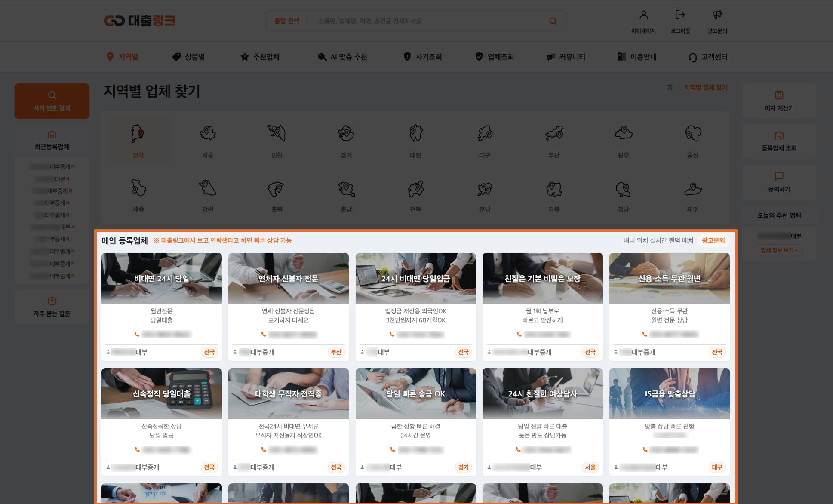Select the 충북 region icon
The image size is (833, 504).
(277, 188)
